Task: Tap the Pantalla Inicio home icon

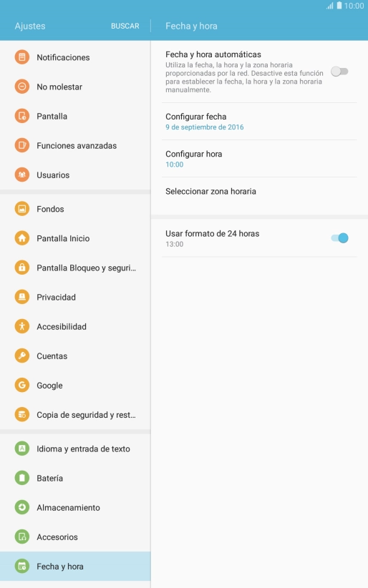Action: pyautogui.click(x=21, y=238)
